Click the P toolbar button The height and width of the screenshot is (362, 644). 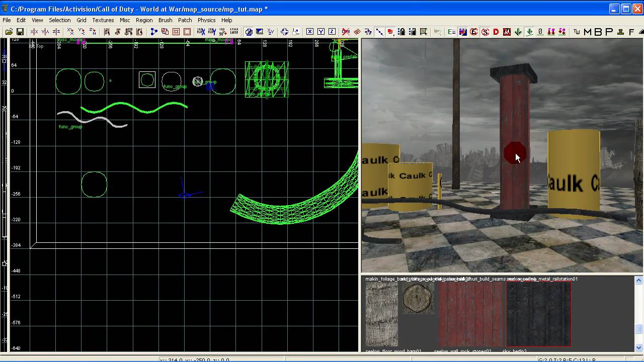(x=609, y=32)
